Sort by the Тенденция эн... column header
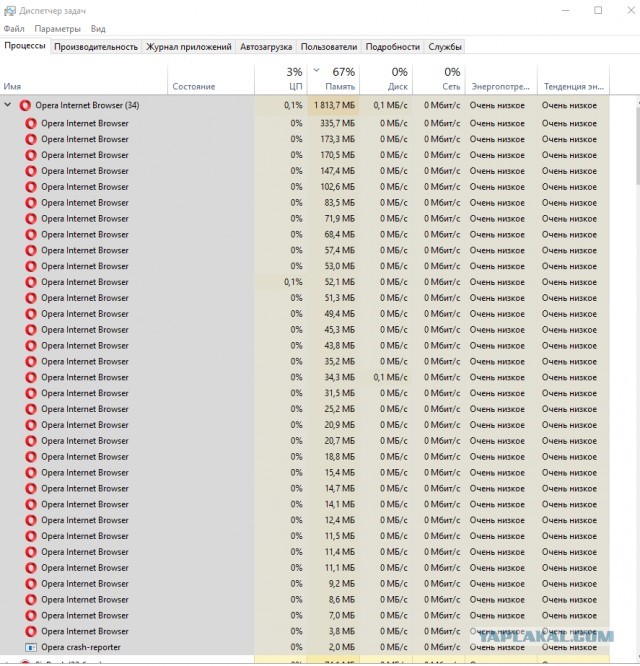 (573, 79)
